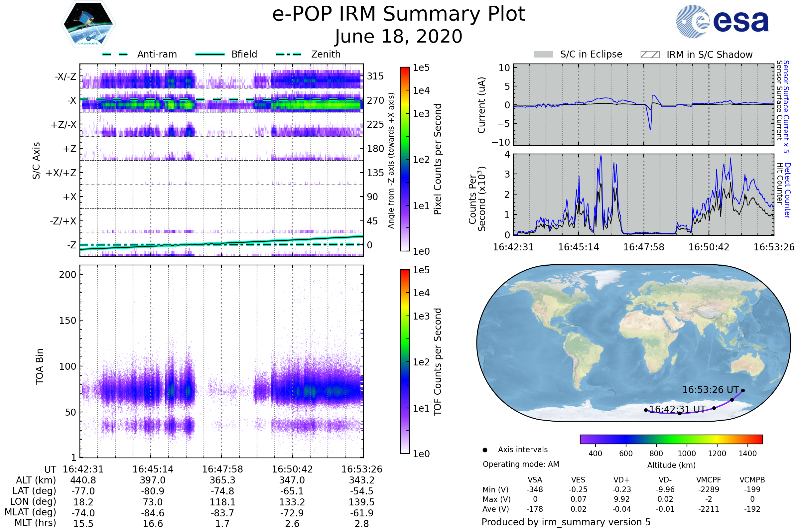Click the Anti-ram dashed line legend marker
798x532 pixels.
pos(115,54)
